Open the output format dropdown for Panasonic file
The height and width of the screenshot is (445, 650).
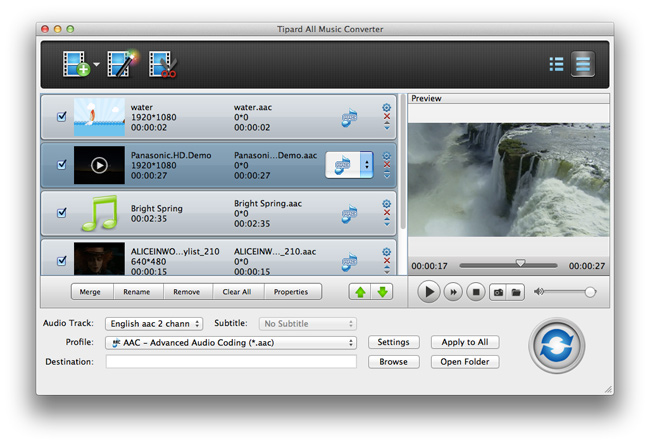(x=365, y=165)
